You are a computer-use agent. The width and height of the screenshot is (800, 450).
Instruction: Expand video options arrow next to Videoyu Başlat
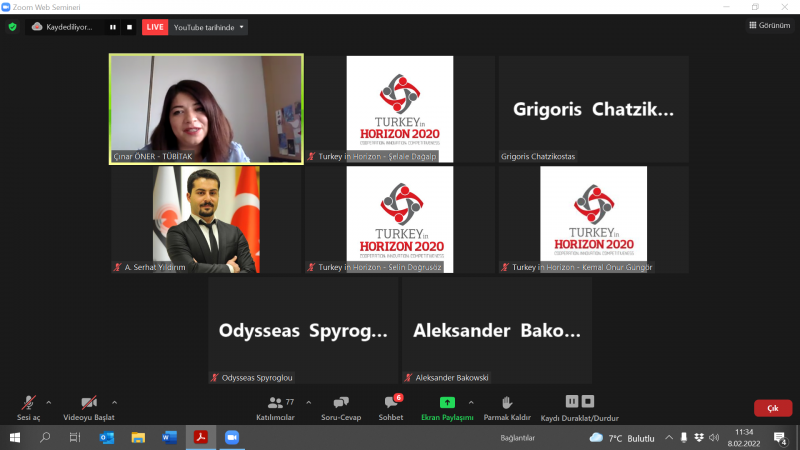(x=115, y=403)
